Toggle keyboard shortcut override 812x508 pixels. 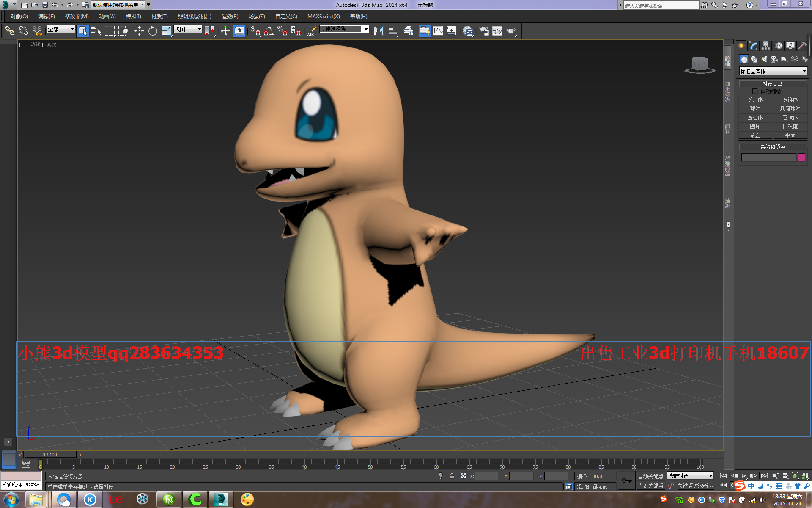239,30
